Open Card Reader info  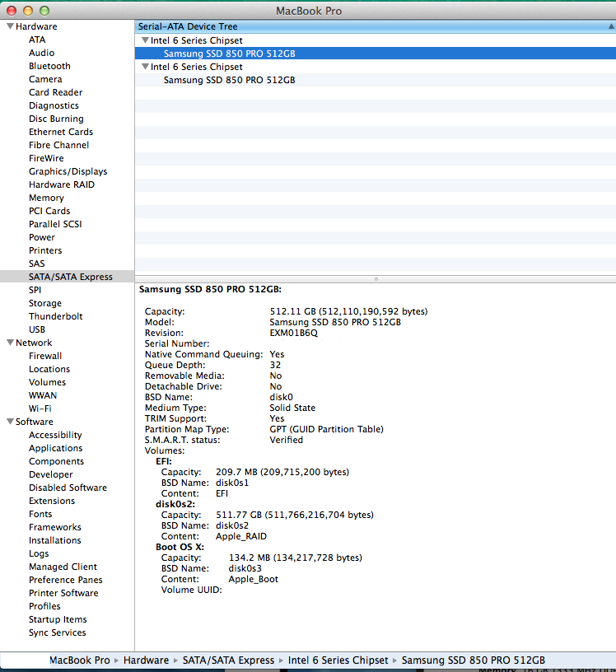coord(55,92)
